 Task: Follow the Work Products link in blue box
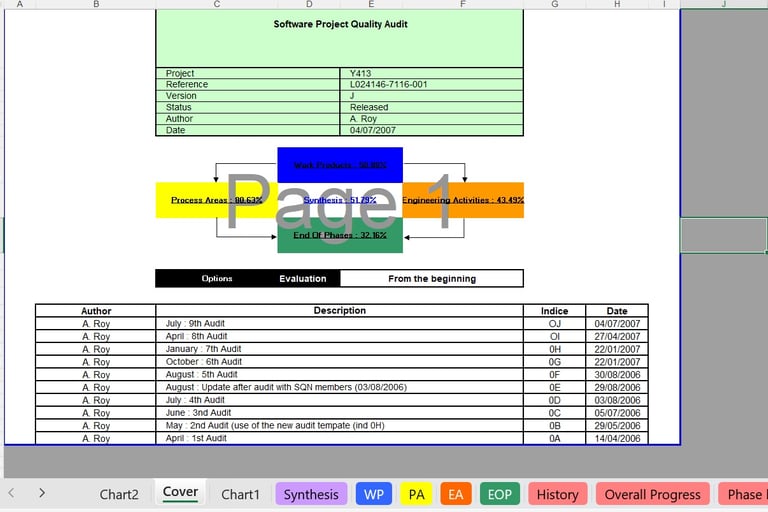[340, 165]
